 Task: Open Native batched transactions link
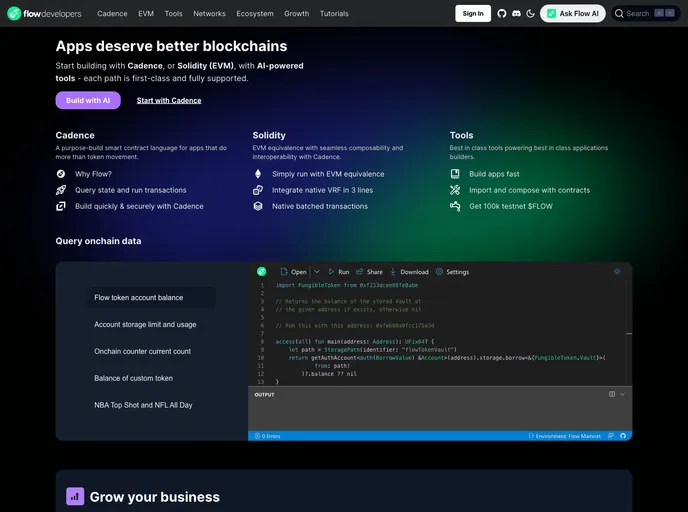[320, 206]
